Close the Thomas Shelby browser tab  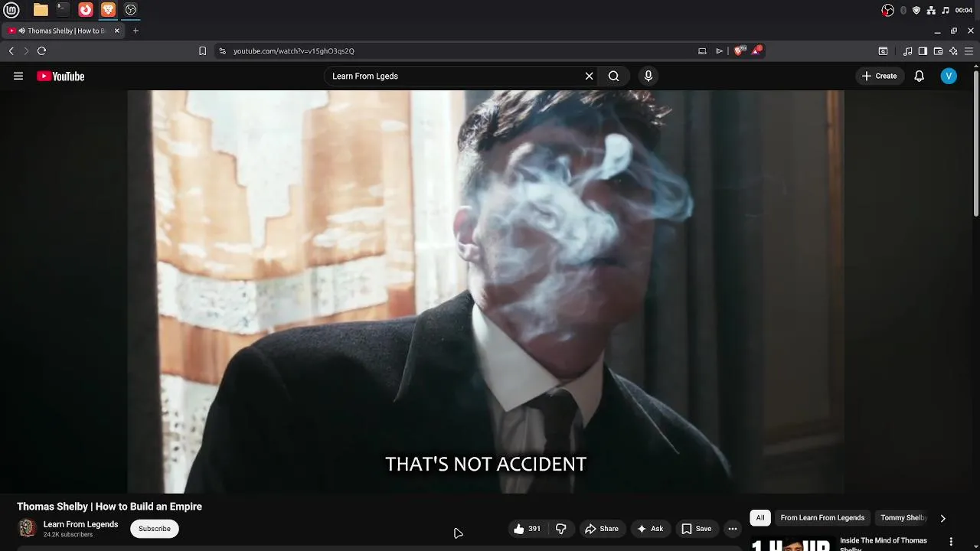116,31
